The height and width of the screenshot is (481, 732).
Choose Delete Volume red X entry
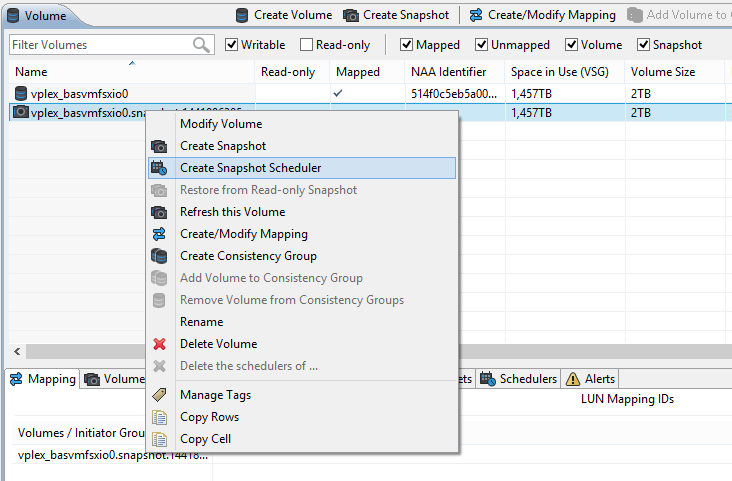point(218,344)
